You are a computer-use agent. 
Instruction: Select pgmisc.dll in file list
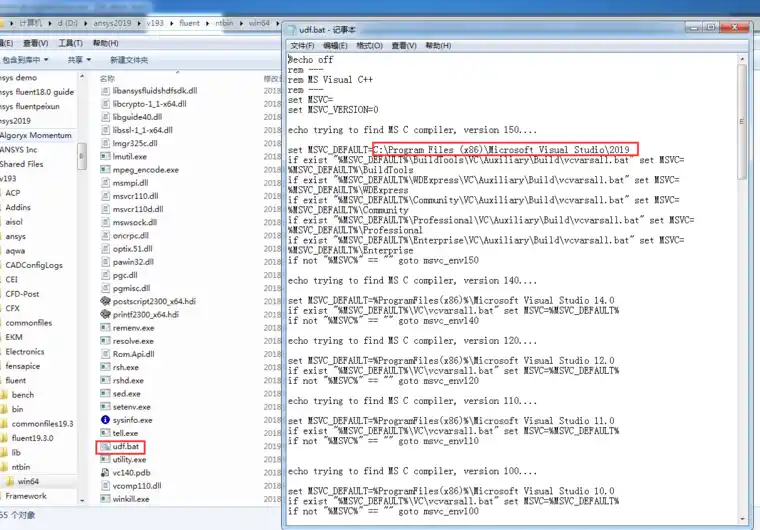pos(131,288)
